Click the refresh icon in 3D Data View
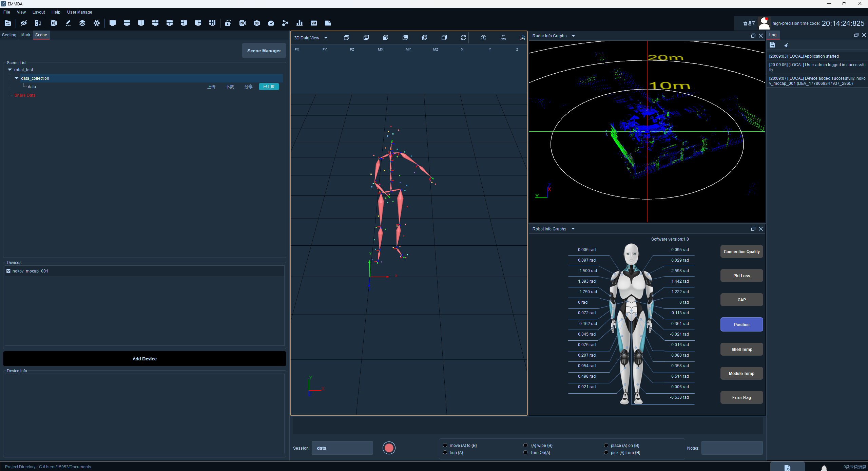This screenshot has width=868, height=471. (463, 38)
